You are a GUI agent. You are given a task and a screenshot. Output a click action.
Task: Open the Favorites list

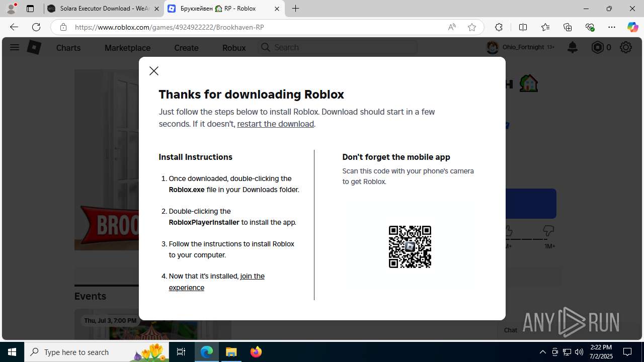click(x=545, y=27)
